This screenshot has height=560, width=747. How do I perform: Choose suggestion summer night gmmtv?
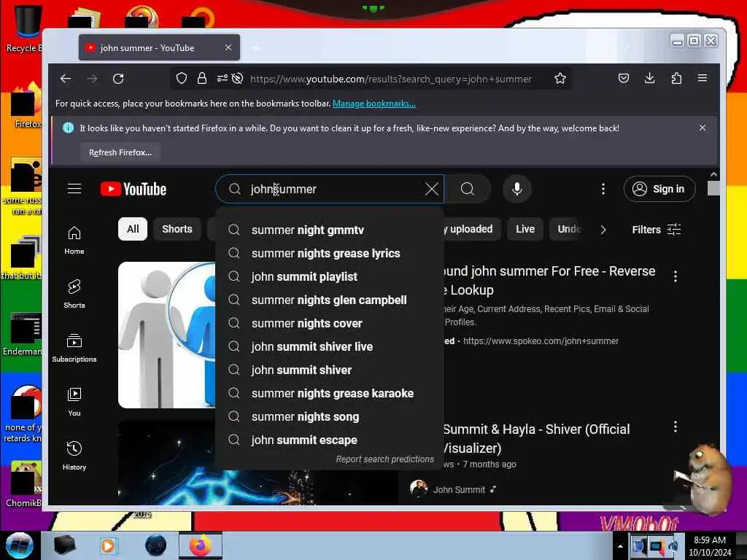pos(330,230)
